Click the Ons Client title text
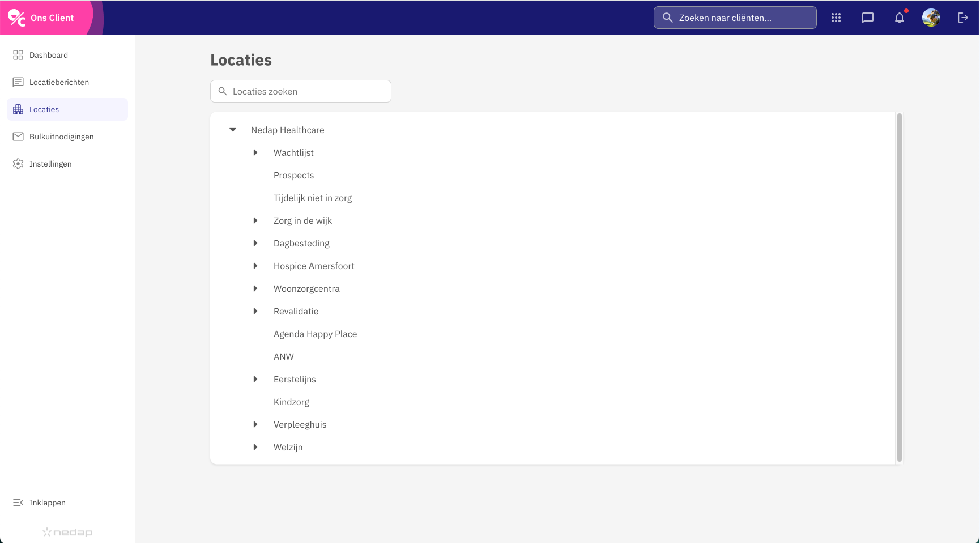The width and height of the screenshot is (980, 545). (52, 18)
